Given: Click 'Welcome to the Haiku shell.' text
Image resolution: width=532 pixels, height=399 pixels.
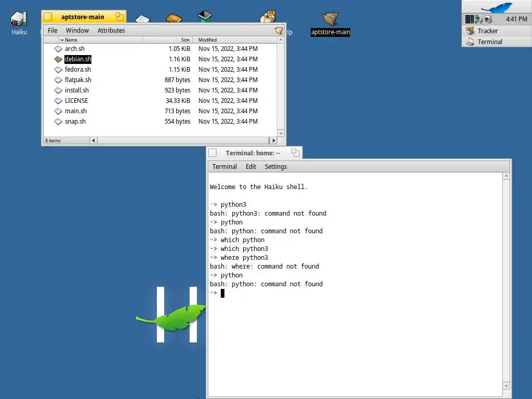Looking at the screenshot, I should tap(259, 187).
